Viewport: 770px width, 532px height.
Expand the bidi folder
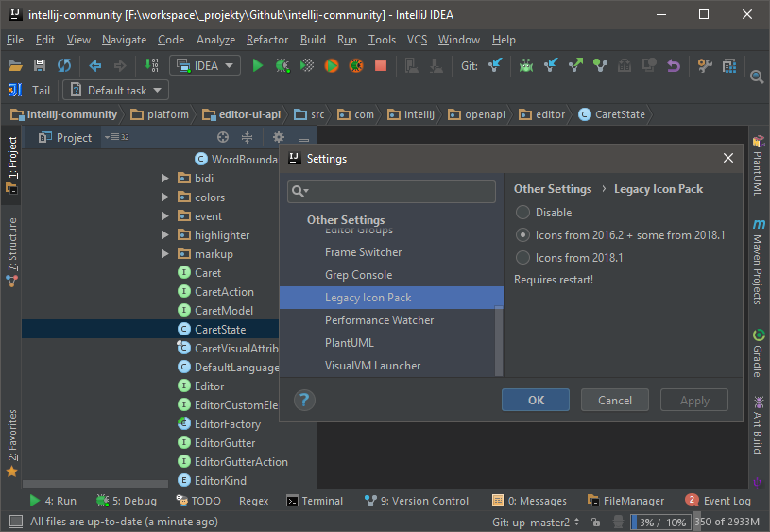point(165,178)
